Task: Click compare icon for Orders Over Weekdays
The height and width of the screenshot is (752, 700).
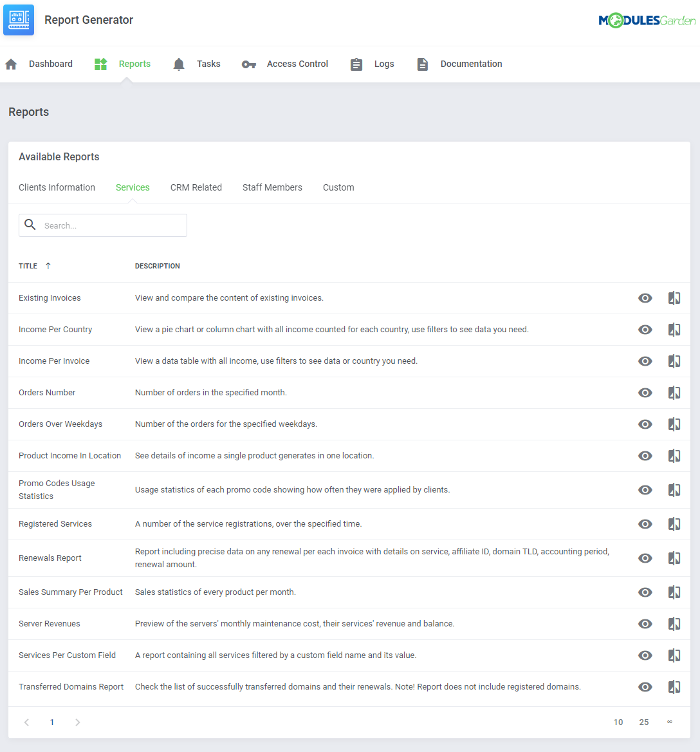Action: pyautogui.click(x=674, y=424)
